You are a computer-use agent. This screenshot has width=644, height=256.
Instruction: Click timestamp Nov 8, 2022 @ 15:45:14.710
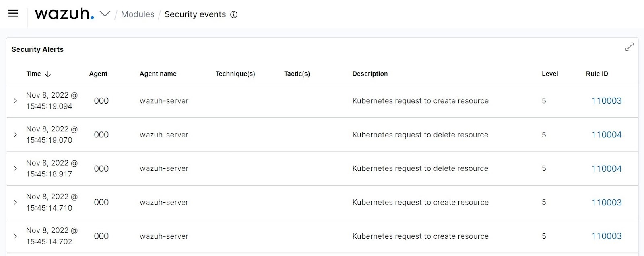point(52,202)
